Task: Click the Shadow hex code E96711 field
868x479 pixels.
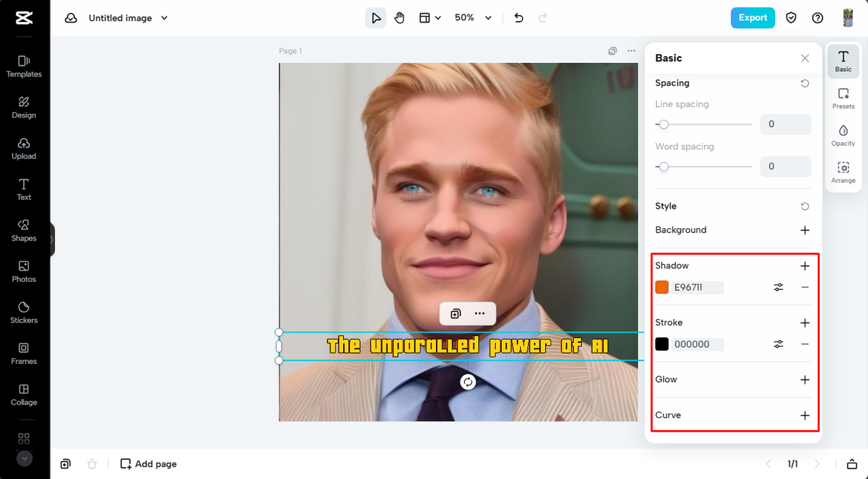Action: pos(698,287)
